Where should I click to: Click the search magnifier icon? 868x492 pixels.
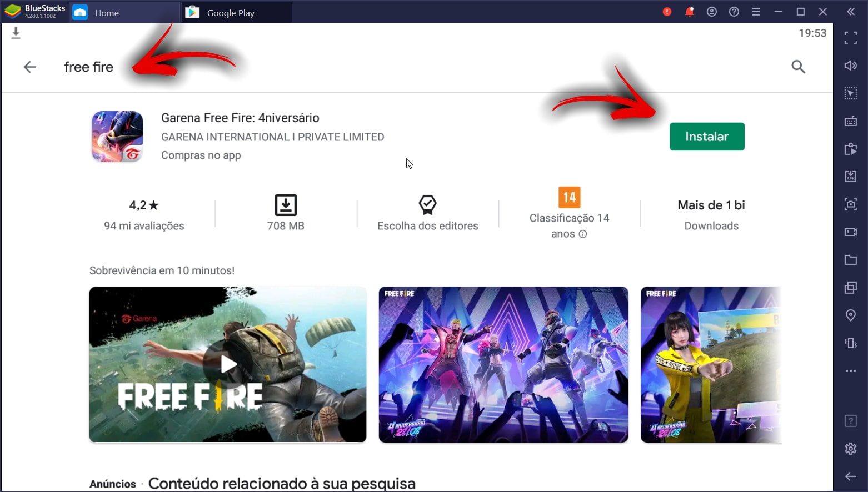[799, 67]
